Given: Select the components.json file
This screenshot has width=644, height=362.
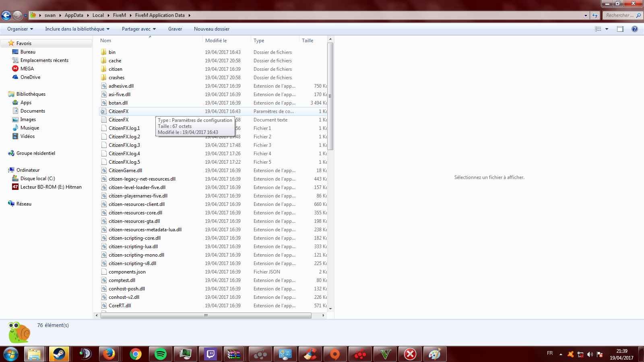Looking at the screenshot, I should pos(127,272).
